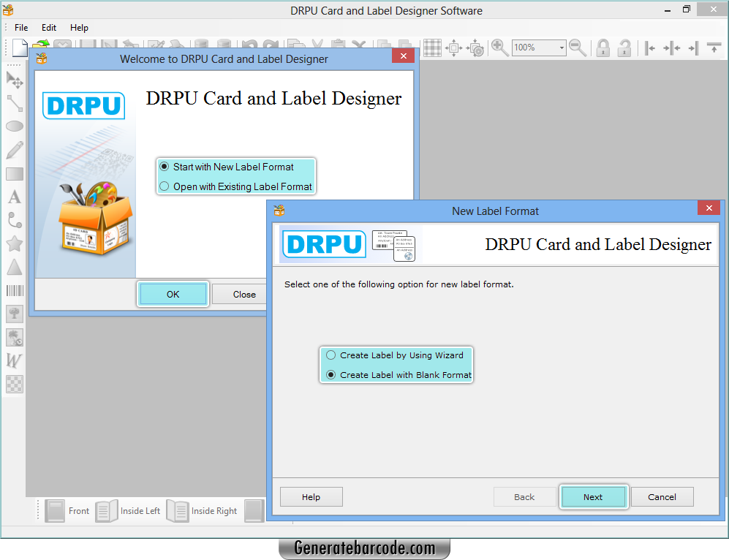The height and width of the screenshot is (560, 729).
Task: Select the arrow selection and move tool
Action: pyautogui.click(x=15, y=80)
